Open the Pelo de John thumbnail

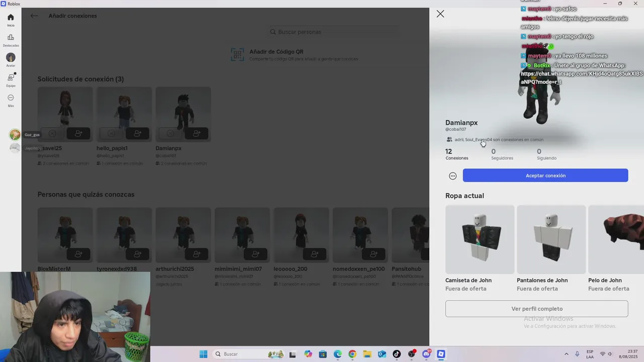tap(616, 239)
